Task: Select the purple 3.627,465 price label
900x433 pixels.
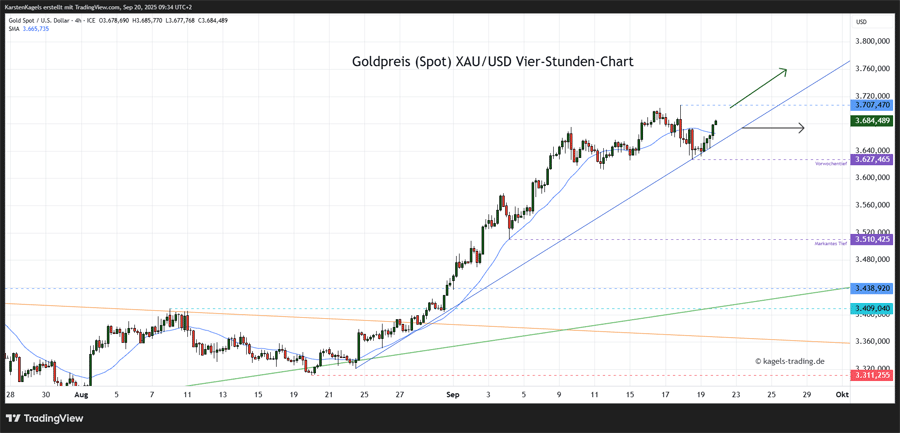Action: 871,159
